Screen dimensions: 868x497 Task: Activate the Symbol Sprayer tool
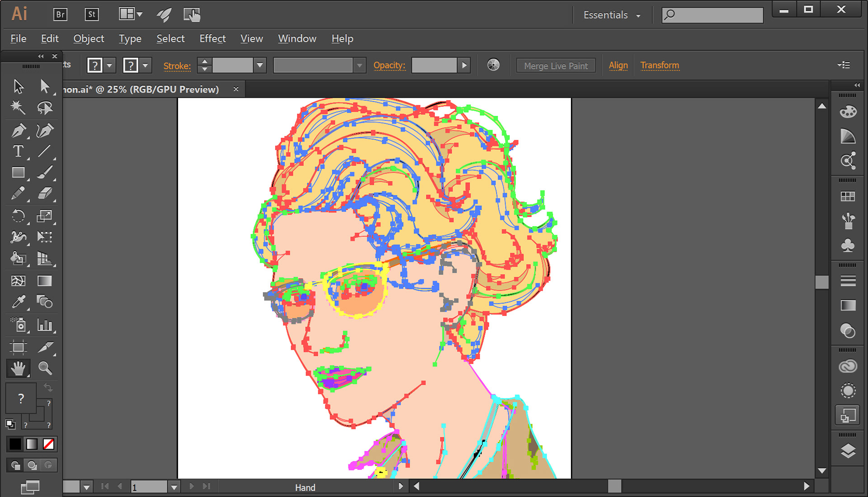coord(19,325)
